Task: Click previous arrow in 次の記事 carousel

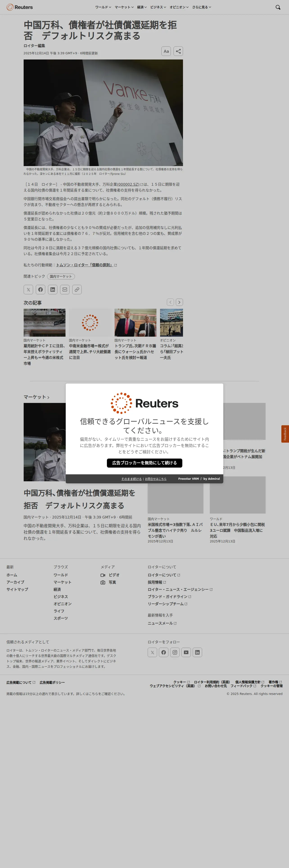Action: coord(171,302)
